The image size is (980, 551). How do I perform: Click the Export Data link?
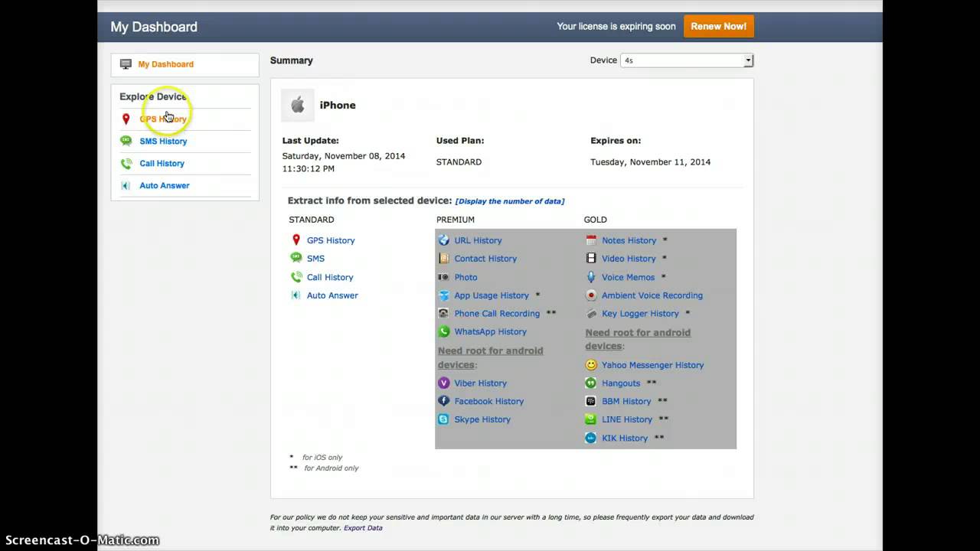click(x=363, y=528)
